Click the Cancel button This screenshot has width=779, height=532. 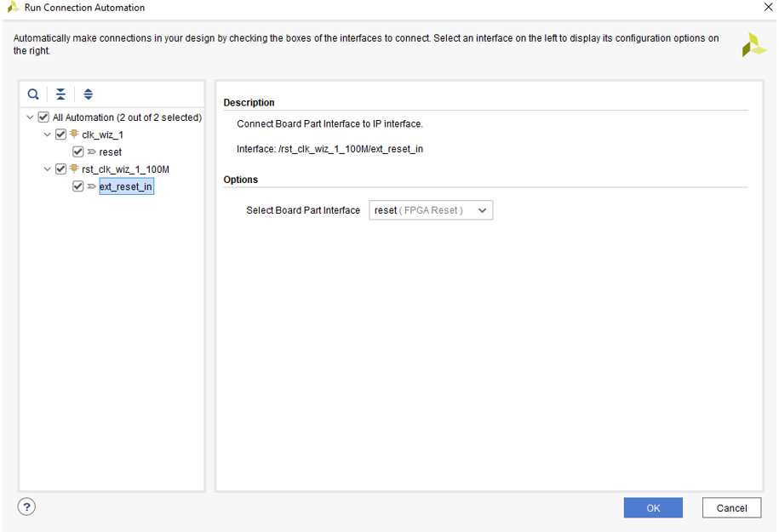pos(731,508)
